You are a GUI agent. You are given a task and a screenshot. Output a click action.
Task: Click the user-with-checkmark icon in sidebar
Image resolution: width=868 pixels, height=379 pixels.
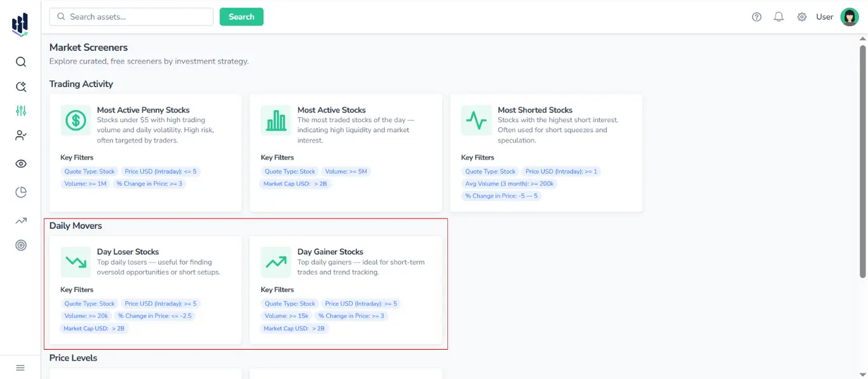coord(20,135)
